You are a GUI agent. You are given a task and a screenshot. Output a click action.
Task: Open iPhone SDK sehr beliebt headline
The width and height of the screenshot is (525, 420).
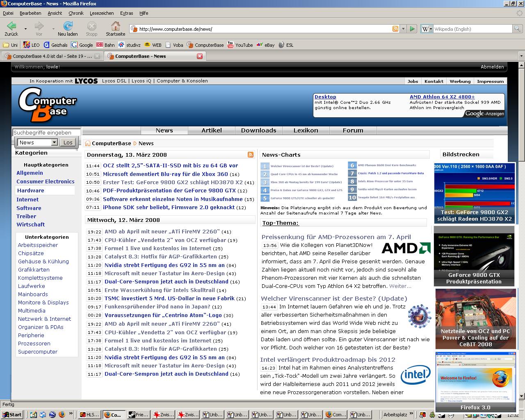tap(169, 207)
